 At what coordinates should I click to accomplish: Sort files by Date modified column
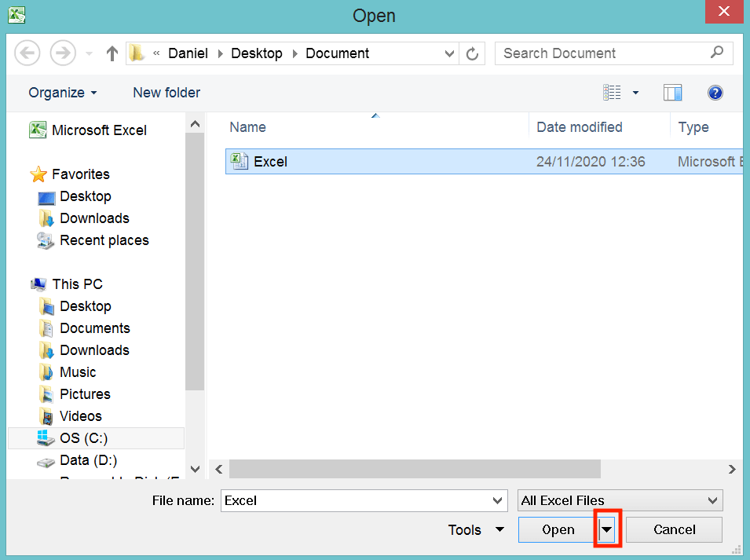[x=578, y=126]
